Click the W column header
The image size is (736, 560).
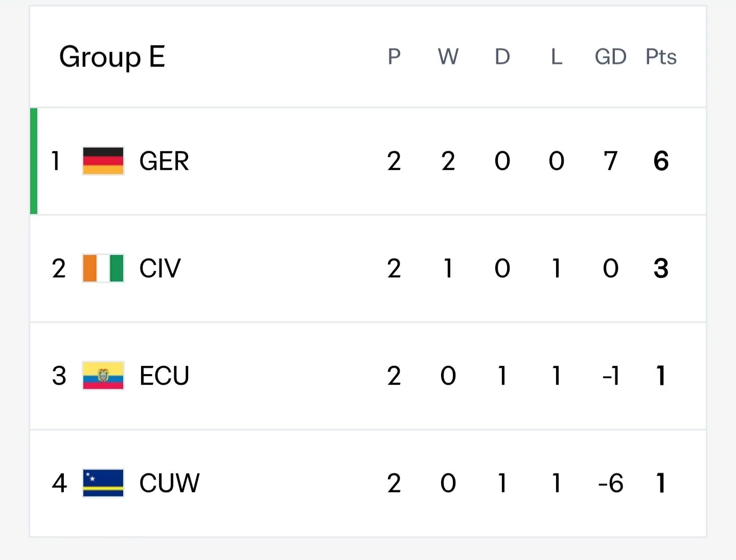[448, 57]
